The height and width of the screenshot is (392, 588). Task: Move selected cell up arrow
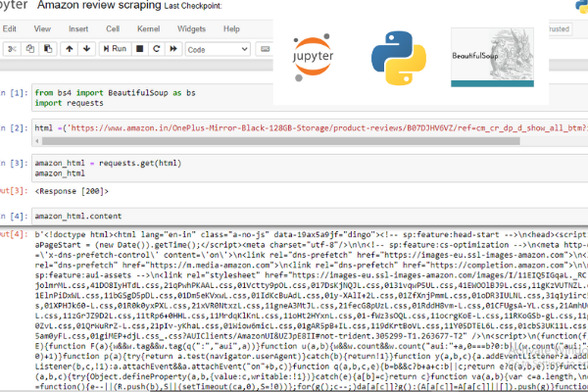pos(70,49)
